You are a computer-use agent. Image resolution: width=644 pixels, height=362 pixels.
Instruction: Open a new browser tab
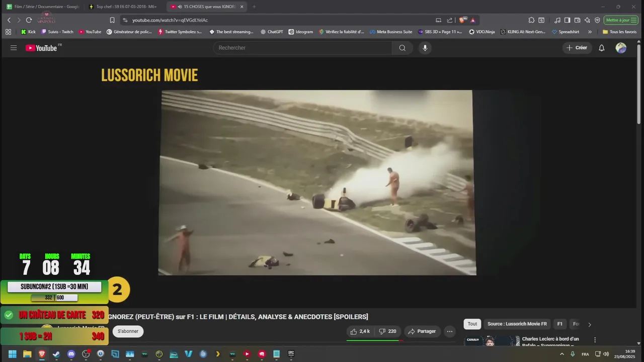click(x=254, y=7)
